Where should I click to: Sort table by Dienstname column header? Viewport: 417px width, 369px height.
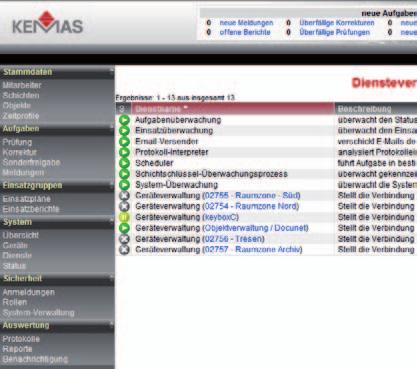coord(233,109)
